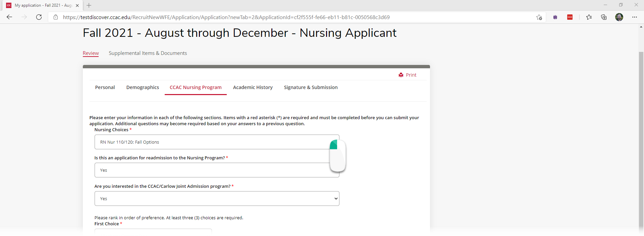Go to Signature & Submission tab
The image size is (644, 236).
311,87
